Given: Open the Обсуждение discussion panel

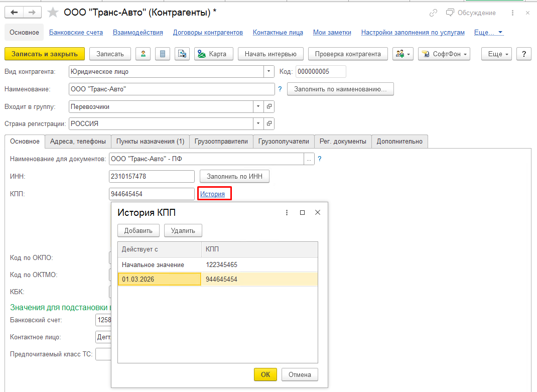Looking at the screenshot, I should pos(471,13).
